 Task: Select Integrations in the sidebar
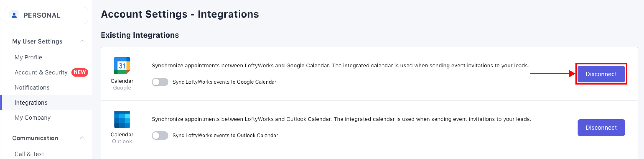point(31,103)
